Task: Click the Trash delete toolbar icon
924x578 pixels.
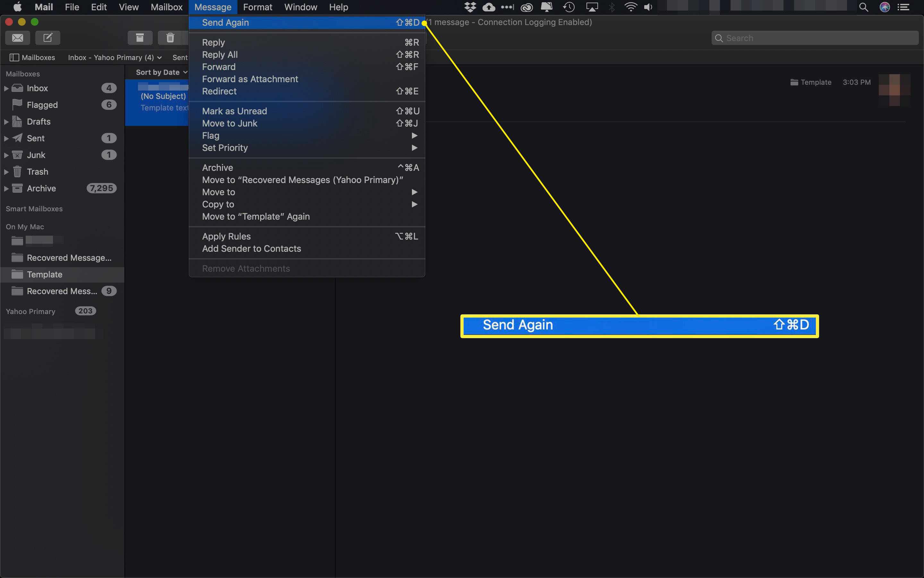Action: [170, 38]
